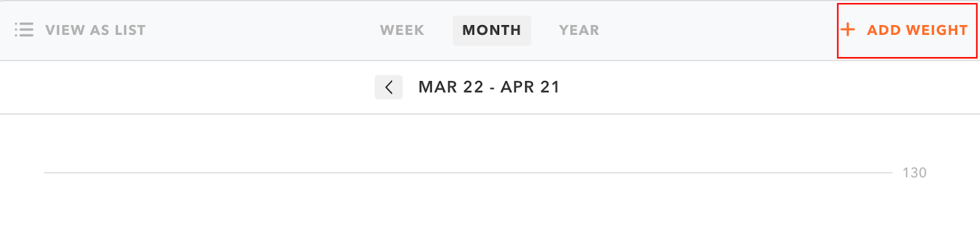
Task: Open the View As List link
Action: coord(96,30)
